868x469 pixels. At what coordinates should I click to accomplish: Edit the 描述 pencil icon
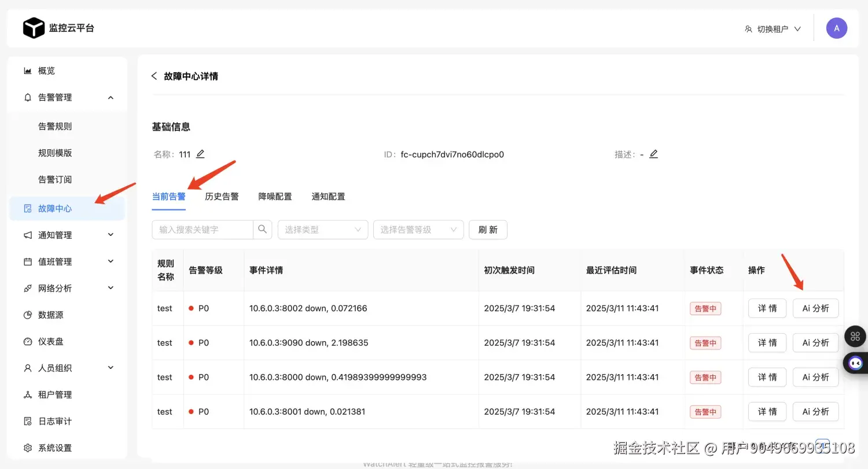pos(653,154)
